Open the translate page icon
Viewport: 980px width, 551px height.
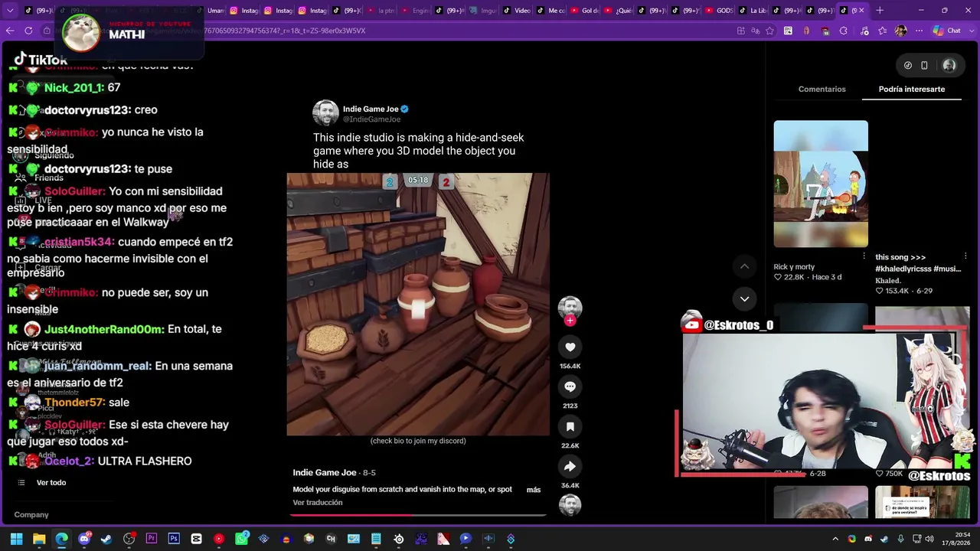[755, 31]
